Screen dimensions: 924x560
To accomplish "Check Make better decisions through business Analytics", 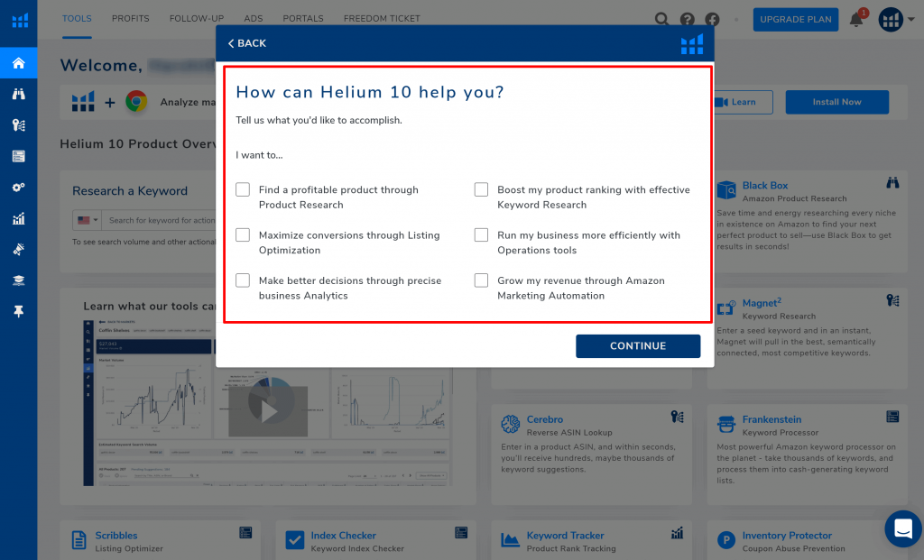I will (243, 280).
